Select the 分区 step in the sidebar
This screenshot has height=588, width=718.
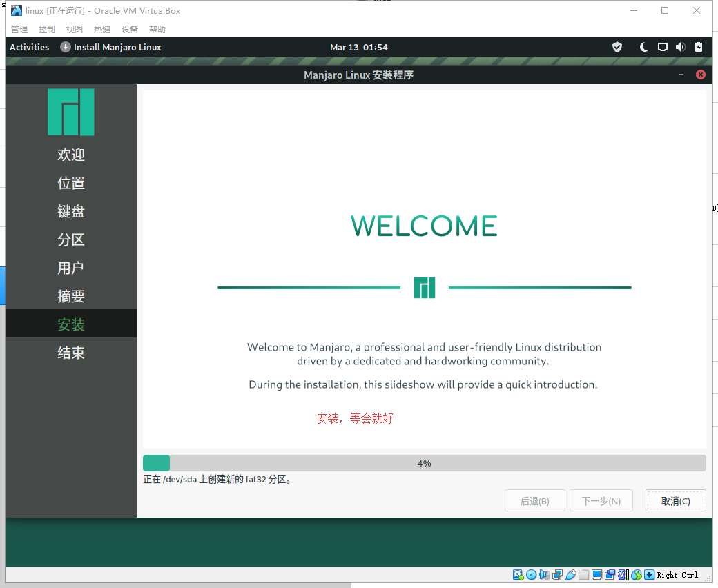pos(71,239)
